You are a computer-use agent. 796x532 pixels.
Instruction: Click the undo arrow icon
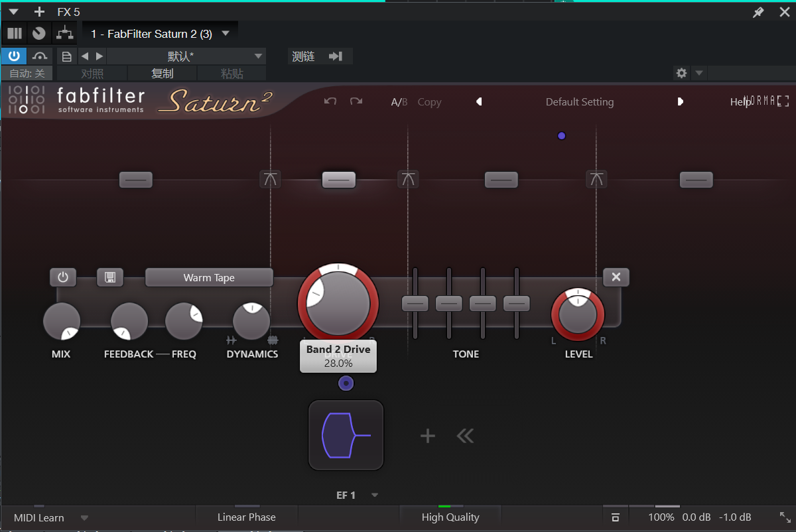(x=330, y=101)
